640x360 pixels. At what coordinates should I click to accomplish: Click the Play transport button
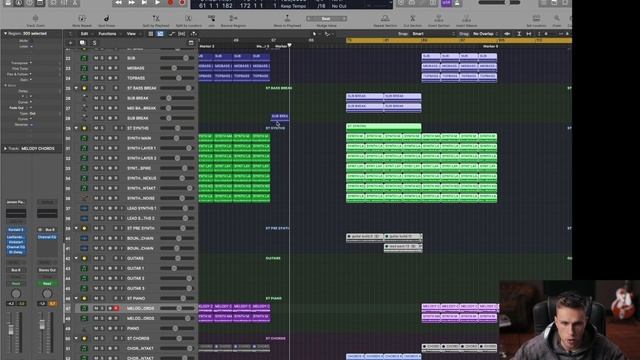(157, 2)
